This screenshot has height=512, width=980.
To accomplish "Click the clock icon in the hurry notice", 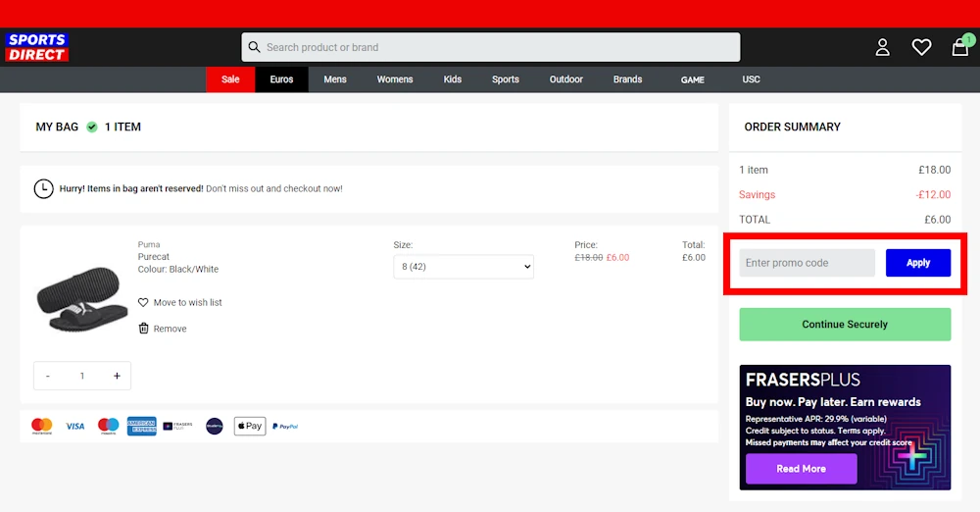I will pos(44,188).
